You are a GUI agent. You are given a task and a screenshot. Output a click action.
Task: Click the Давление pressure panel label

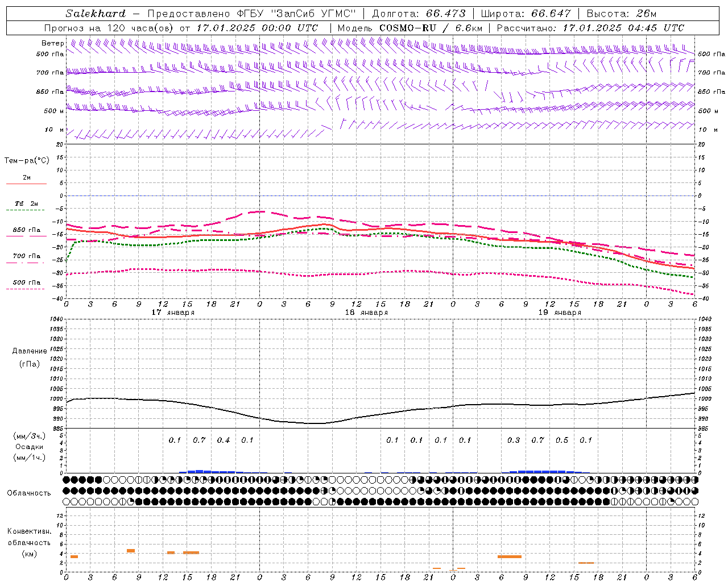(30, 351)
